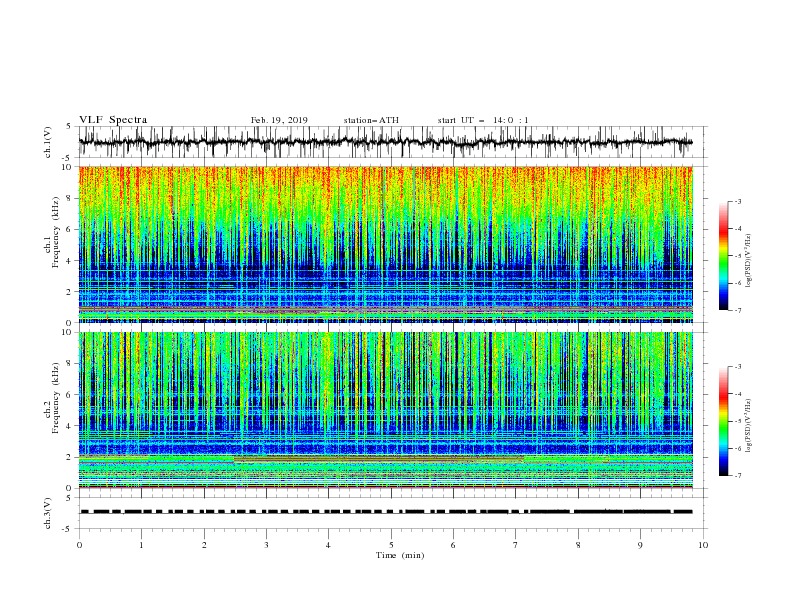
Task: Click the ch.1 waveform trace panel
Action: (393, 142)
